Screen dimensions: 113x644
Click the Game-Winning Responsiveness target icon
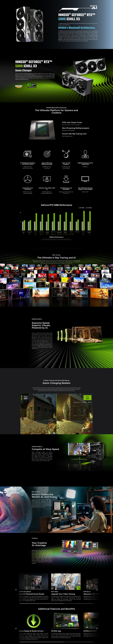click(47, 154)
